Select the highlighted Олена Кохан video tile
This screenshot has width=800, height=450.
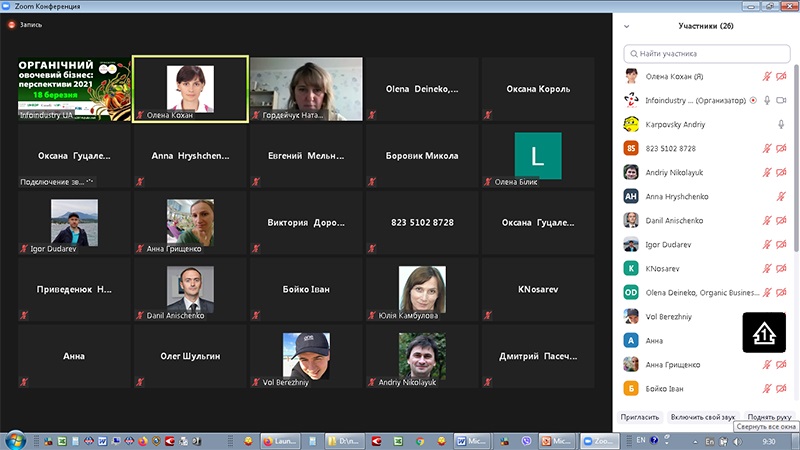(190, 89)
